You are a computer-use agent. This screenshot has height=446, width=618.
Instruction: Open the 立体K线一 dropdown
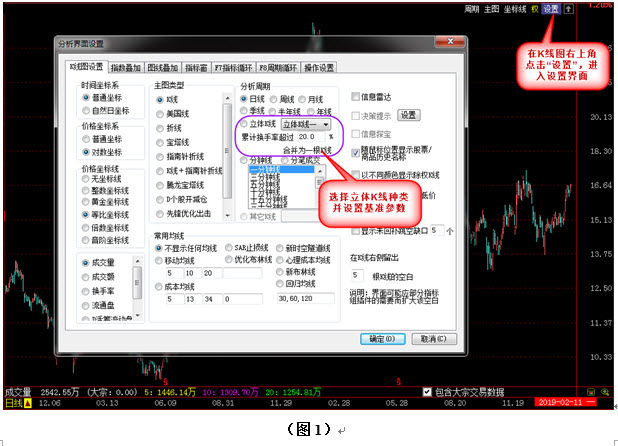pos(306,125)
